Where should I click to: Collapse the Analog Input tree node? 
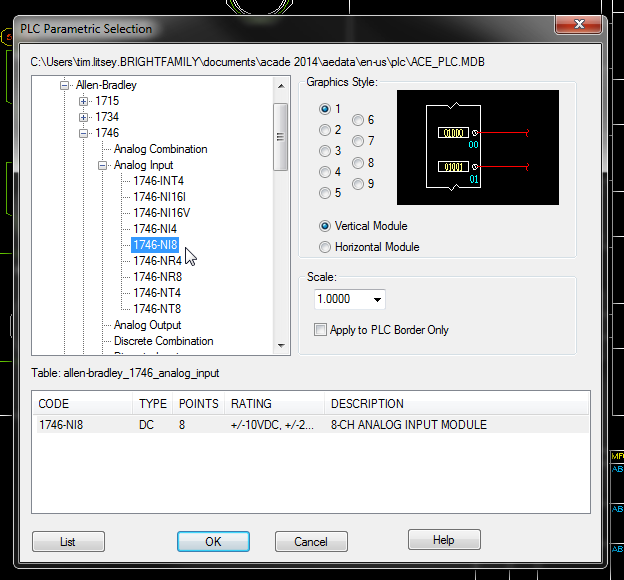click(x=102, y=165)
